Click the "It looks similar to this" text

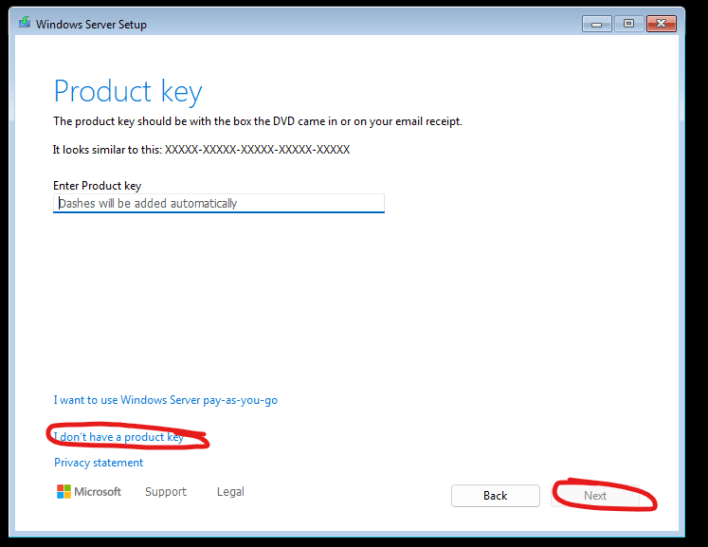[107, 150]
